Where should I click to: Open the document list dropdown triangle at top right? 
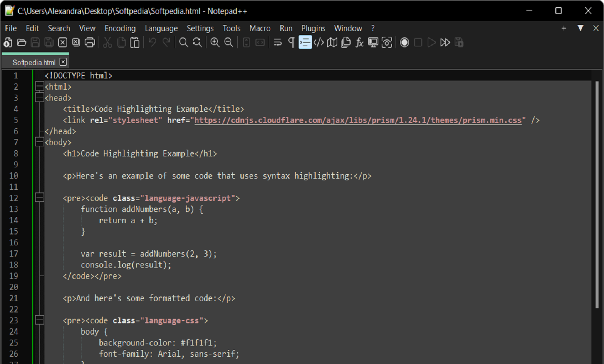pyautogui.click(x=581, y=28)
